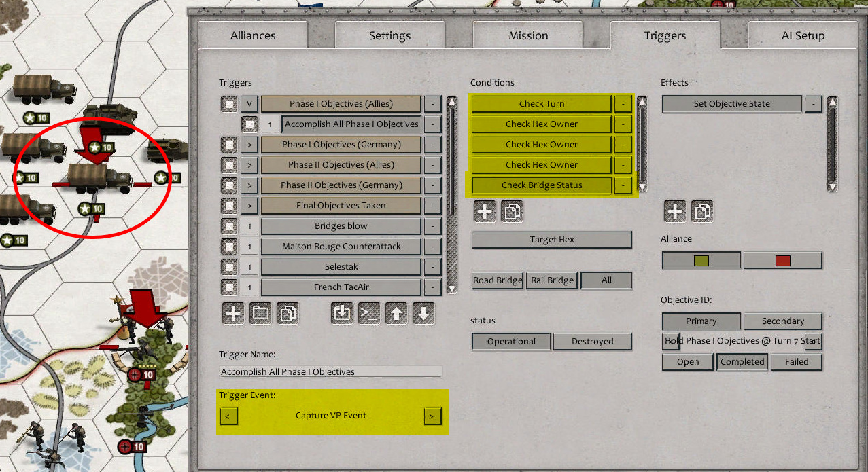The height and width of the screenshot is (472, 868).
Task: Expand the Final Objectives Taken group
Action: point(249,206)
